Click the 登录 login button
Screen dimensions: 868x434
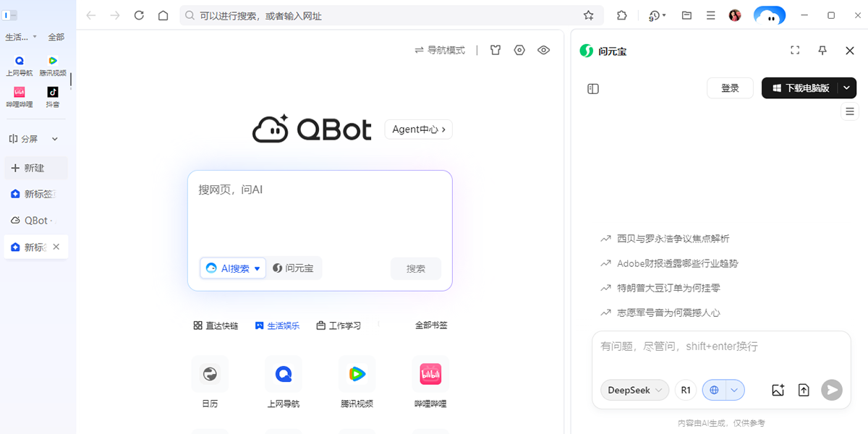730,88
